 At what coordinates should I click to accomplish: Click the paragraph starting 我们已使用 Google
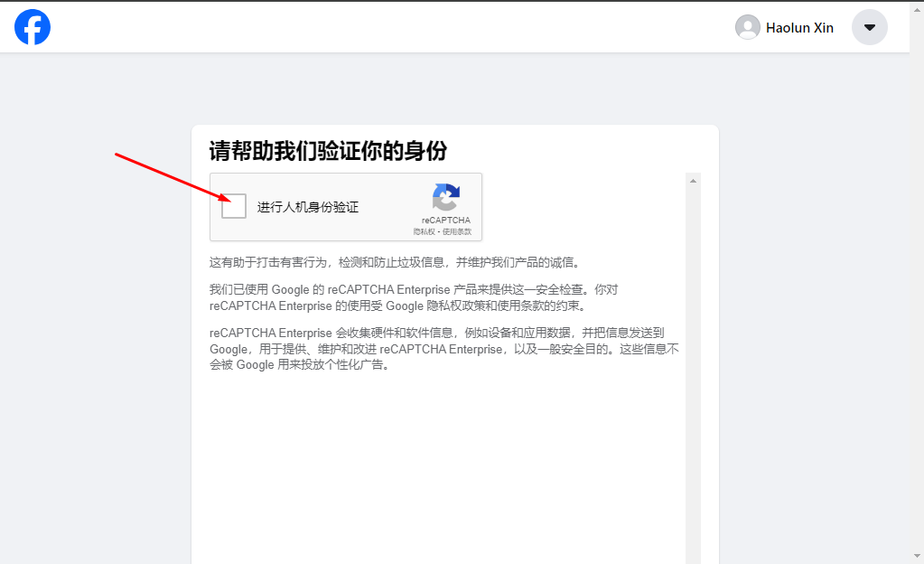(414, 298)
